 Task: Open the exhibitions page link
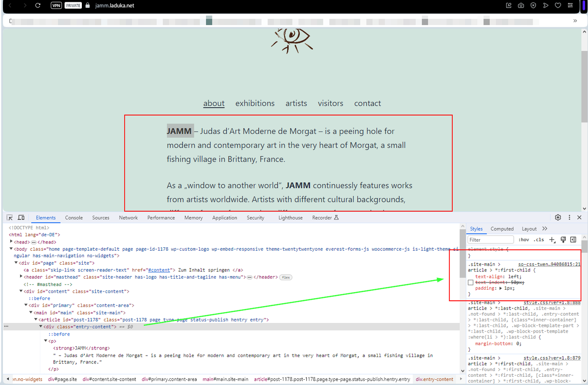pyautogui.click(x=255, y=103)
